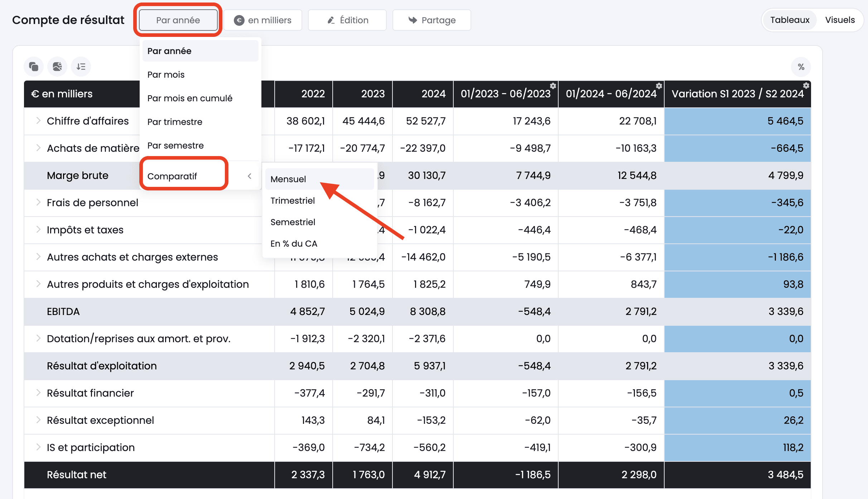This screenshot has width=868, height=499.
Task: Click the Variation S1 2023 / S2 2024 header
Action: [x=738, y=94]
